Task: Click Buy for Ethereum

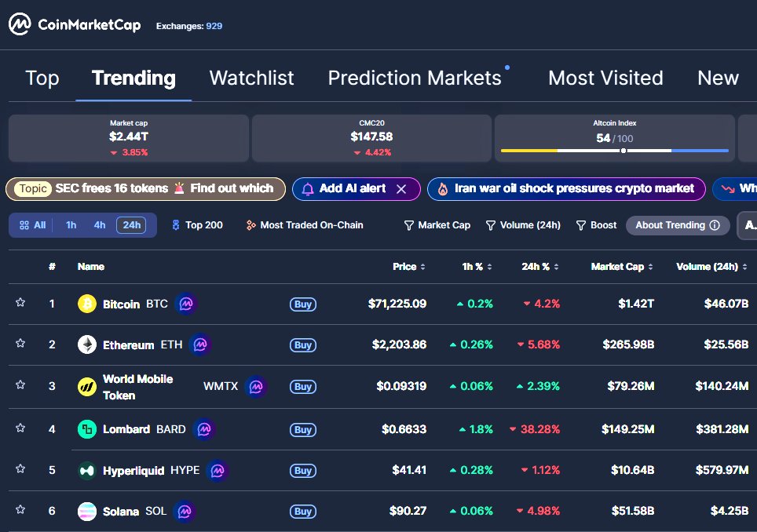Action: tap(302, 345)
